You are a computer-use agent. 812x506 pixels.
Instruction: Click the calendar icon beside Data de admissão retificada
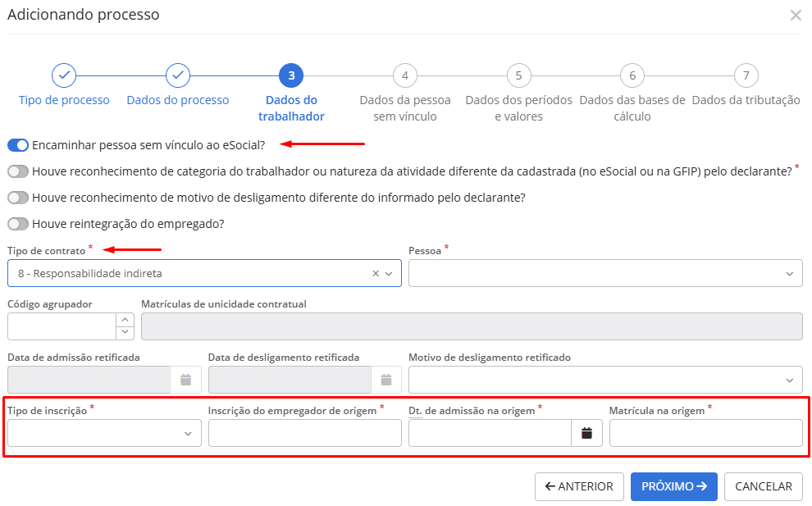click(x=185, y=379)
